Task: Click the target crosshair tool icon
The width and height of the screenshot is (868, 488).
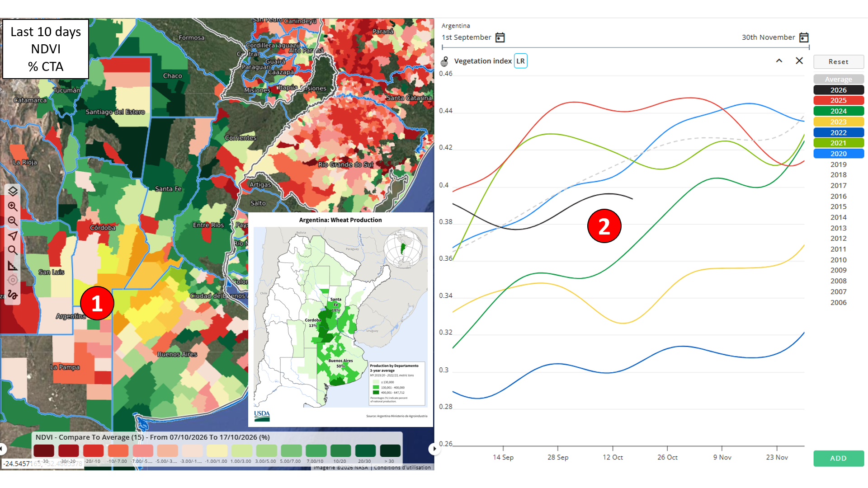Action: click(x=13, y=280)
